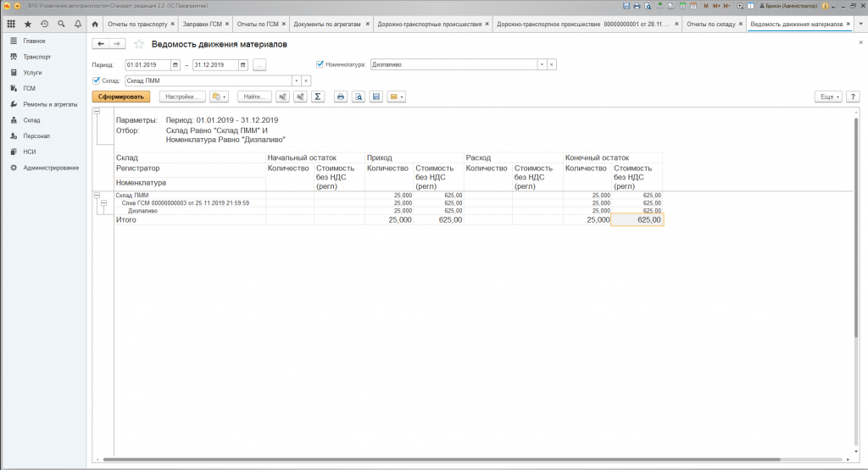Image resolution: width=868 pixels, height=470 pixels.
Task: Open the sections menu grid icon
Action: click(10, 25)
